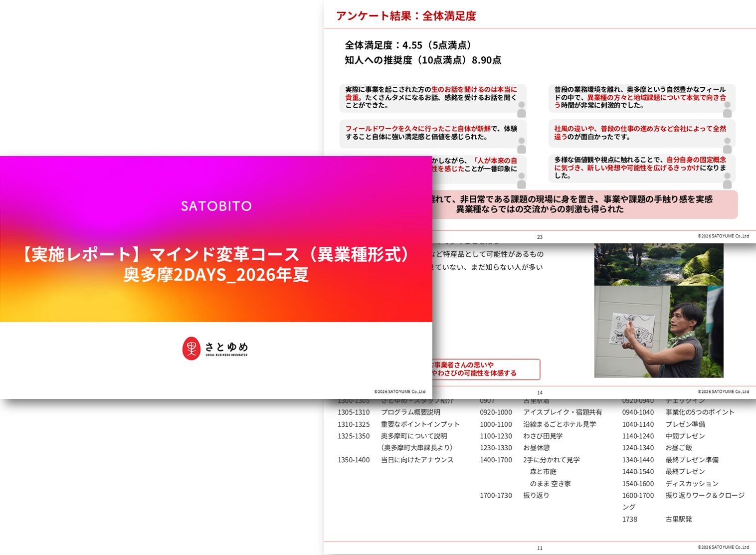Image resolution: width=756 pixels, height=555 pixels.
Task: Click copyright text on slide 23
Action: (x=723, y=236)
